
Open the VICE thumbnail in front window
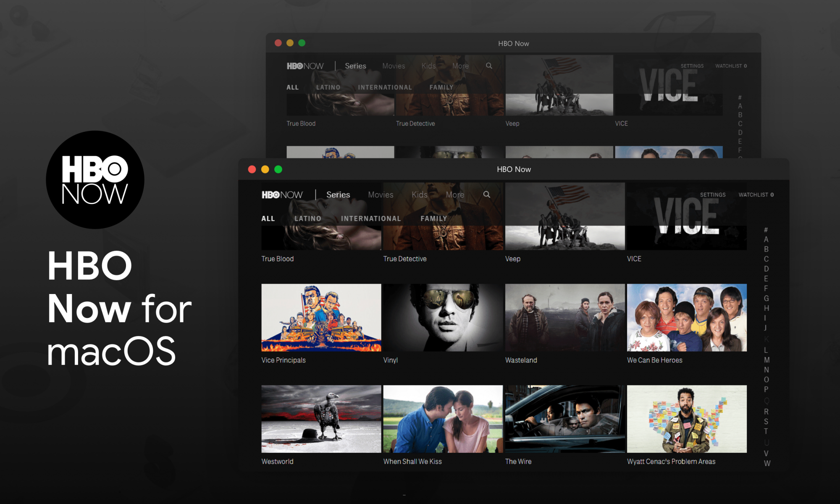(x=687, y=216)
